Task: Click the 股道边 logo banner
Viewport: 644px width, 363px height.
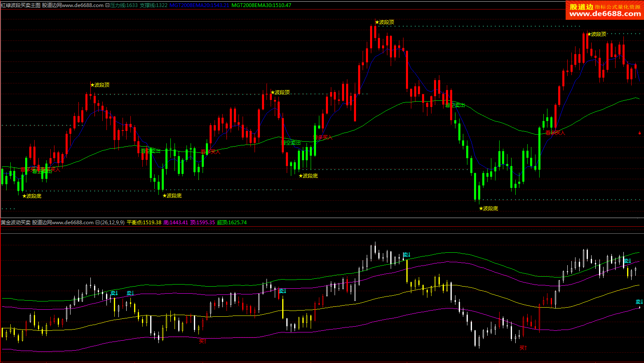Action: tap(604, 10)
